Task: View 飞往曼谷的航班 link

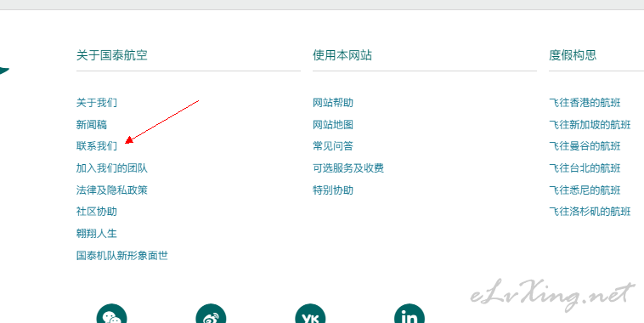Action: [x=585, y=146]
